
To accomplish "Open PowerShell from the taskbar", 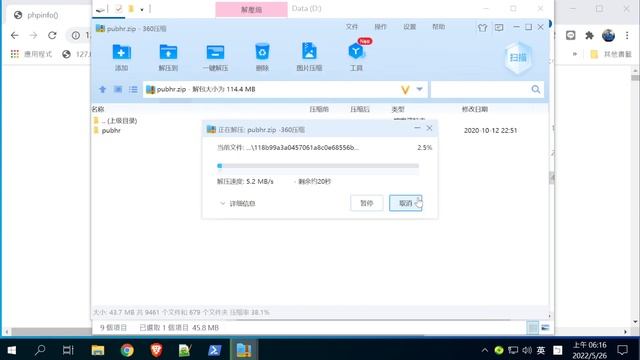I will coord(215,350).
